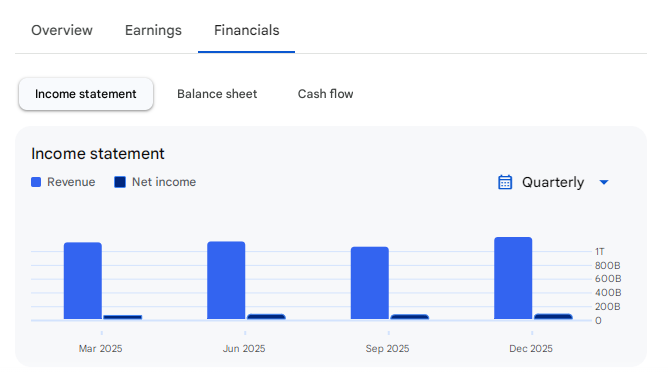668x372 pixels.
Task: Open the Quarterly period dropdown
Action: pos(553,182)
